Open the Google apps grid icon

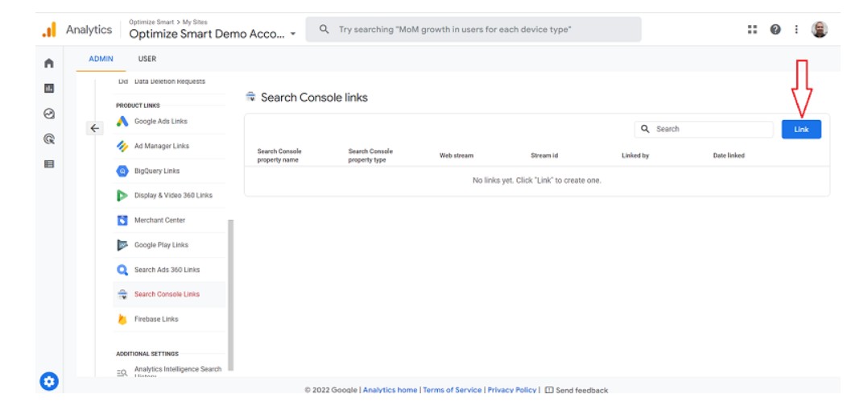[752, 29]
